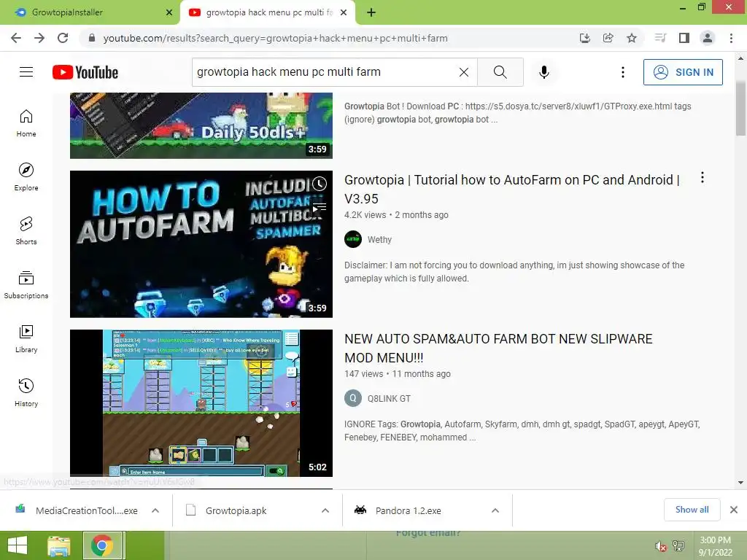This screenshot has width=747, height=560.
Task: Click the browser address bar URL
Action: tap(275, 38)
